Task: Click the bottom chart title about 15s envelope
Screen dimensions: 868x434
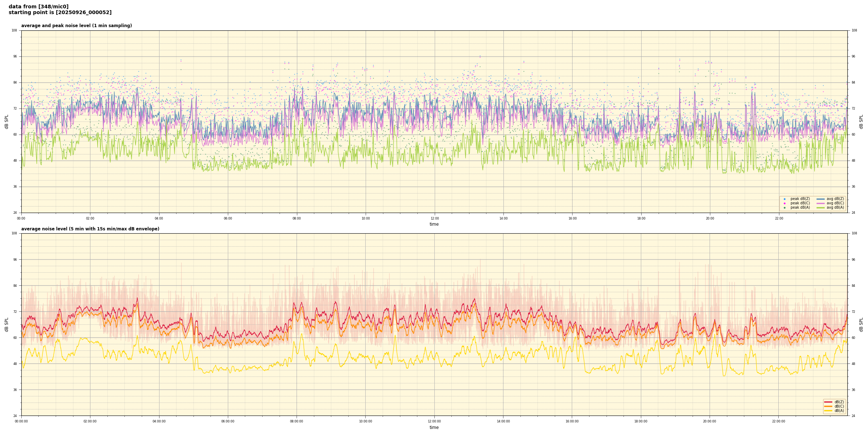Action: click(90, 229)
